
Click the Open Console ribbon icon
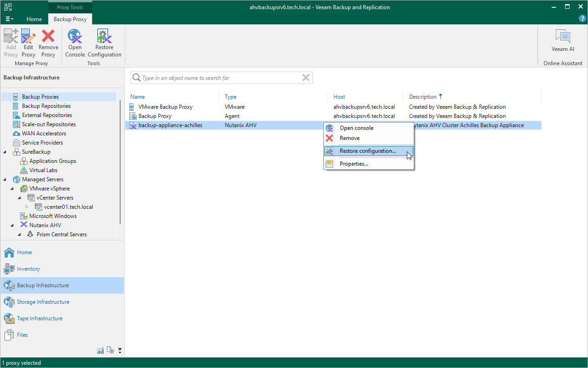75,37
